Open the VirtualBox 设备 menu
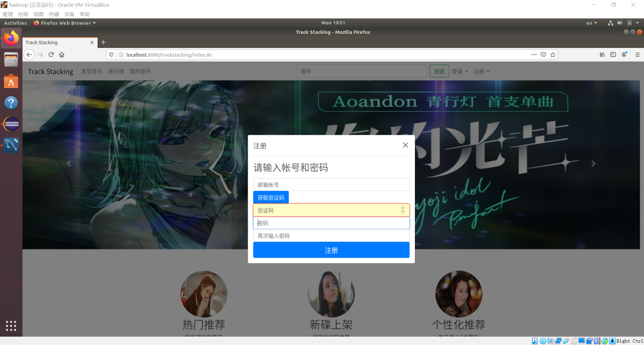The height and width of the screenshot is (345, 644). pos(69,14)
